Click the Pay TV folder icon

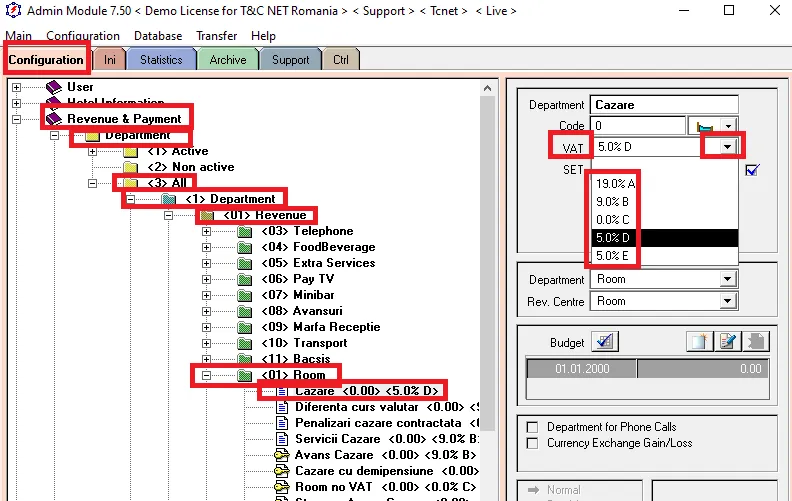(x=245, y=279)
